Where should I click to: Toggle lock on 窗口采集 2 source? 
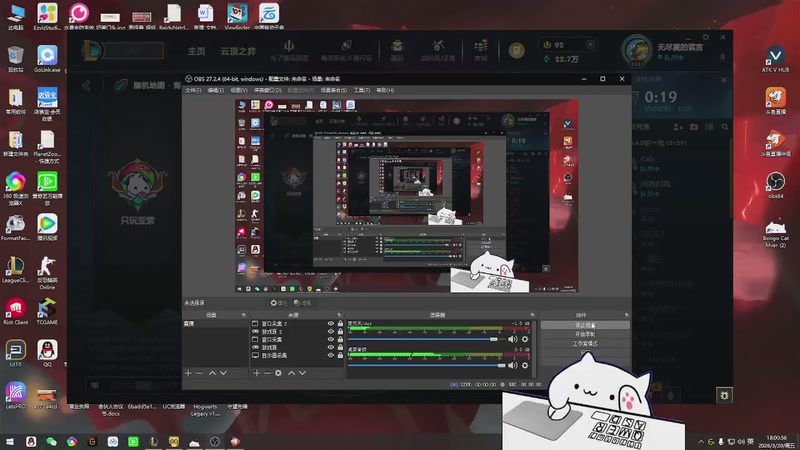pos(340,323)
